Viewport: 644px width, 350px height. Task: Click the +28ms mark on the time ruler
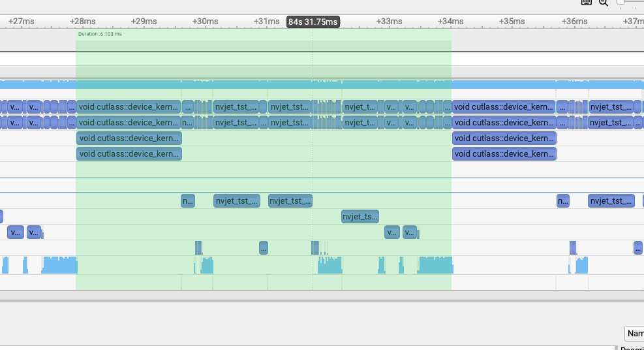click(82, 22)
